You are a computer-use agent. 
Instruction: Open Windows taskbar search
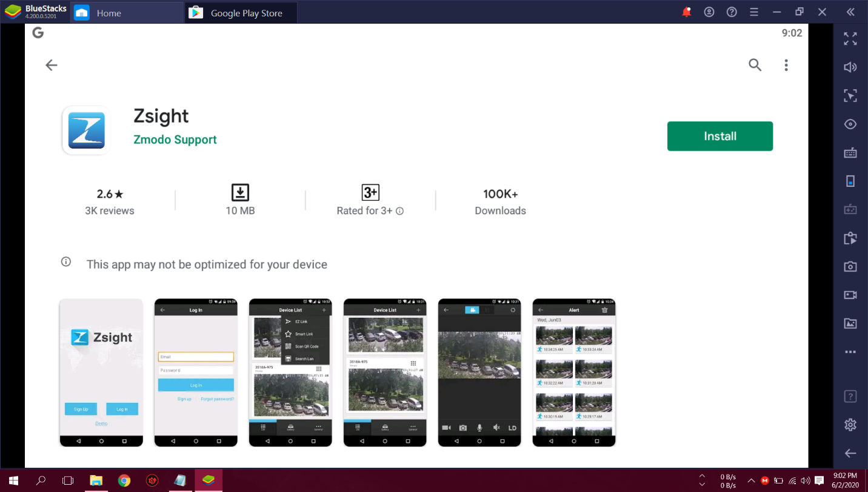coord(41,480)
